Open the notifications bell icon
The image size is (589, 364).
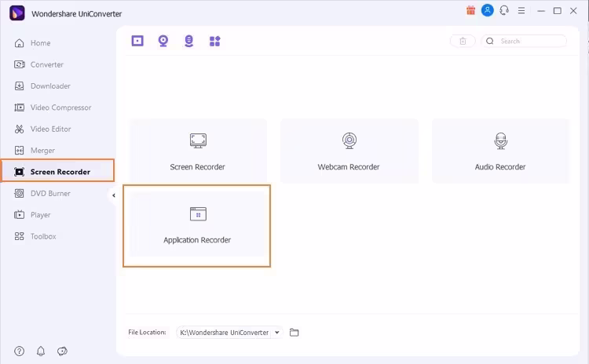(x=41, y=351)
